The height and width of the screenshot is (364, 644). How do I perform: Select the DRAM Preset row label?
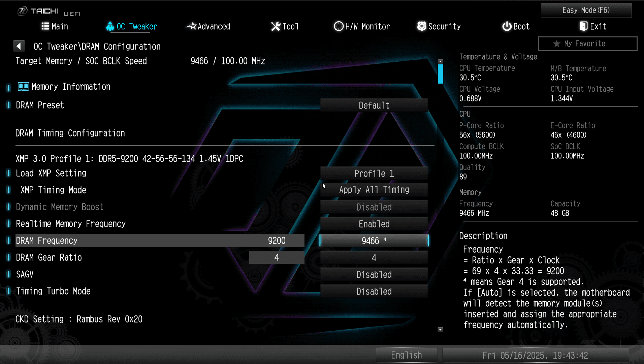[x=40, y=105]
